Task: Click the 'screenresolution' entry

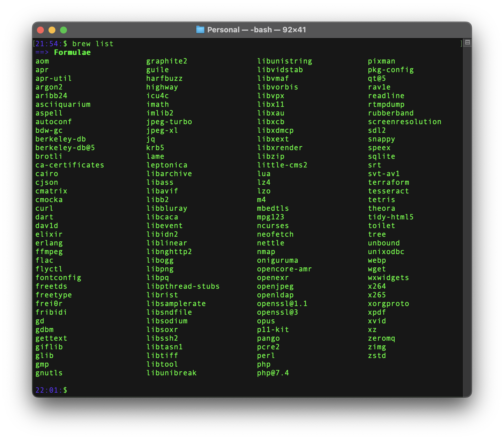Action: coord(404,122)
